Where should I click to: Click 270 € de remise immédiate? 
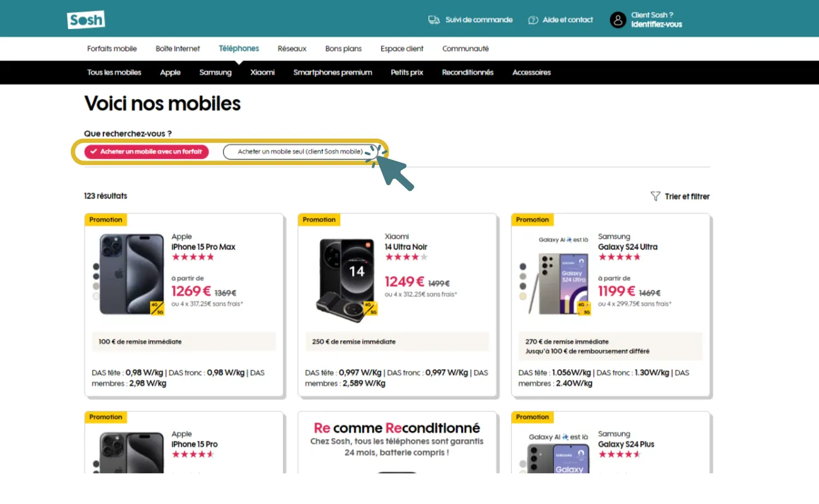click(x=567, y=342)
